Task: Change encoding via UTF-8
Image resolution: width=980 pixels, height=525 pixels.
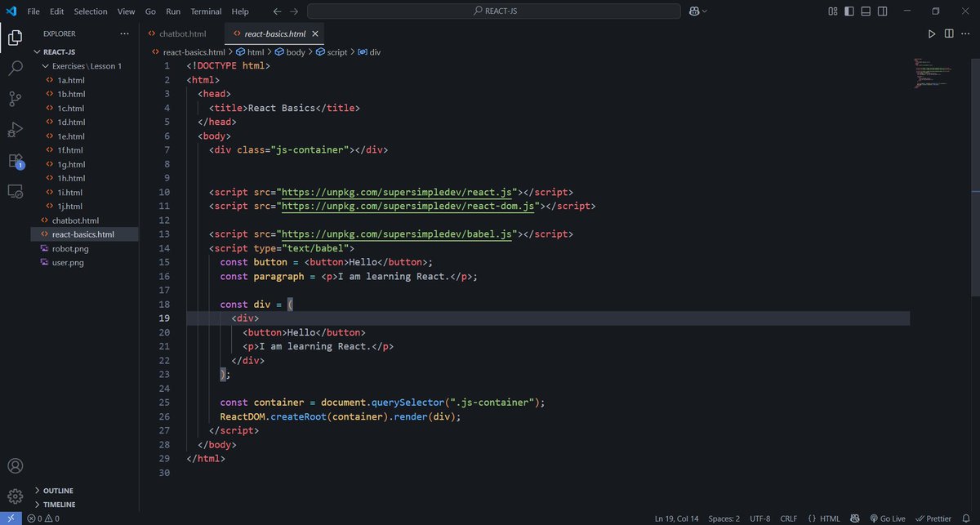Action: tap(759, 518)
